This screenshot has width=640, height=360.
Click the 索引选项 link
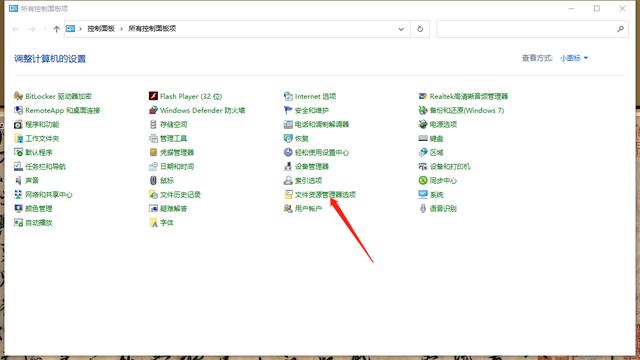[309, 180]
